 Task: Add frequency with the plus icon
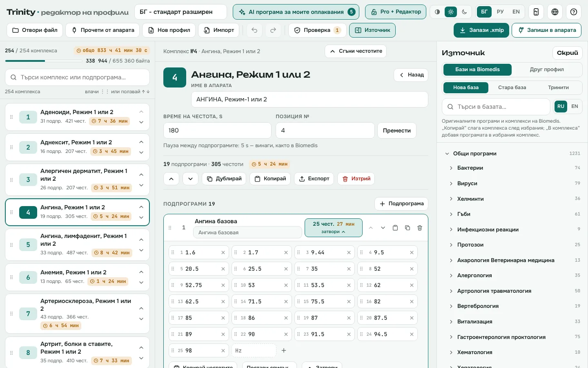(284, 350)
